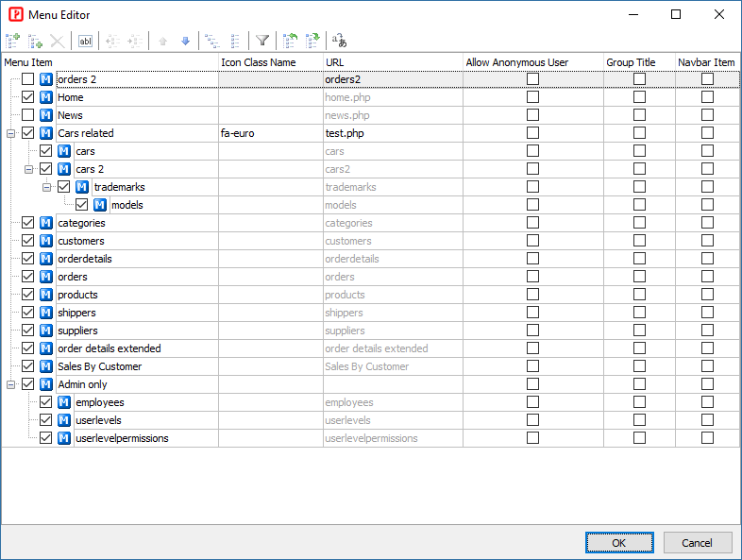Image resolution: width=742 pixels, height=560 pixels.
Task: Uncheck the Home menu item checkbox
Action: coord(28,96)
